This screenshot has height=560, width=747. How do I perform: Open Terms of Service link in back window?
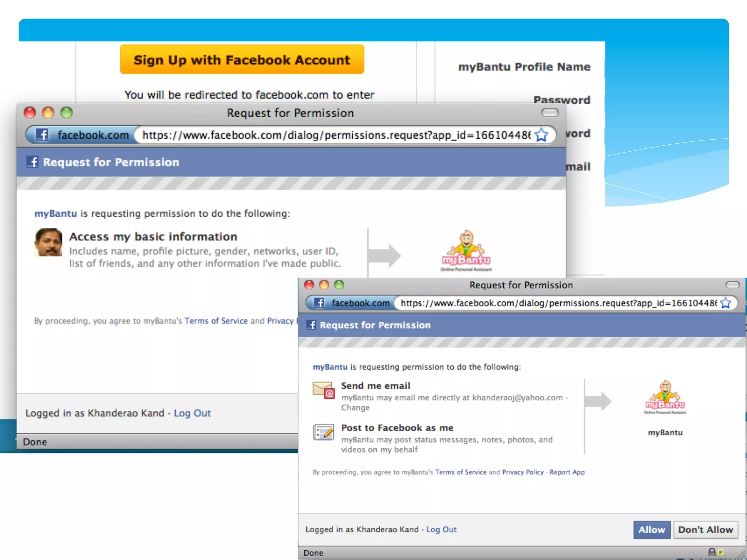point(216,321)
